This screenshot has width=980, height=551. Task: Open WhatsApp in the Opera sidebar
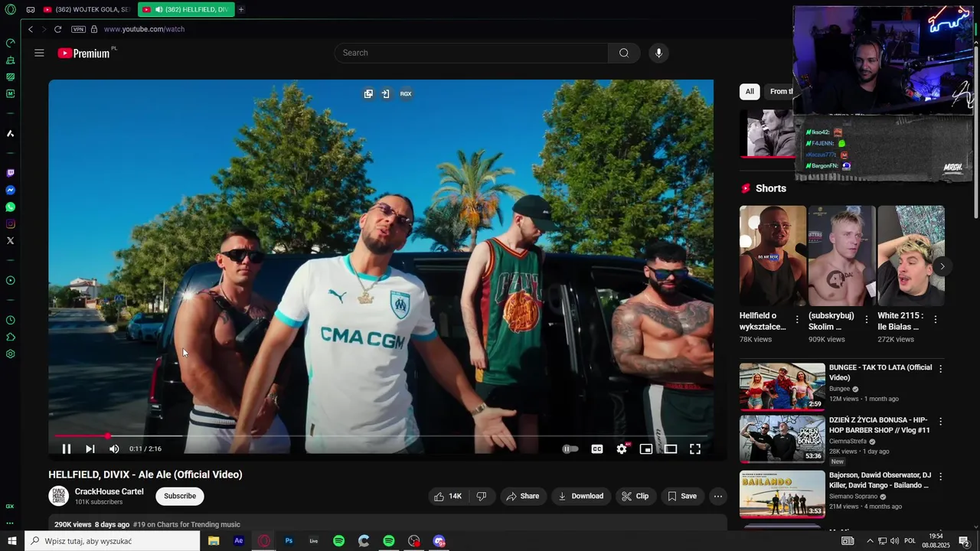point(10,207)
